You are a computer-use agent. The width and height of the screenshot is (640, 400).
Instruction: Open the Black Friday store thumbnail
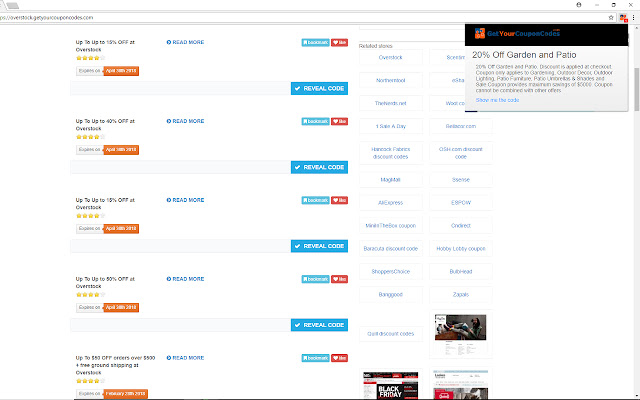391,385
